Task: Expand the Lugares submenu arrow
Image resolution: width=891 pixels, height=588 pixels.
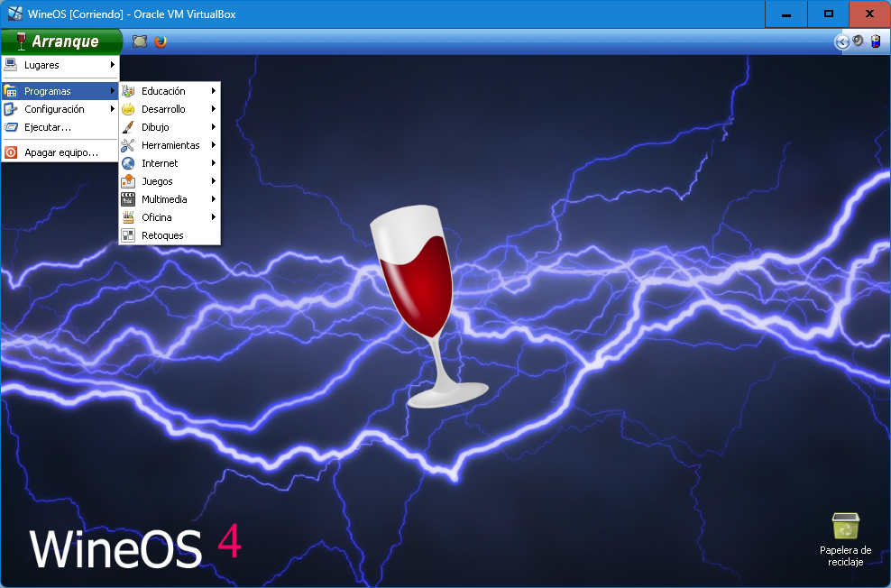Action: click(x=114, y=65)
